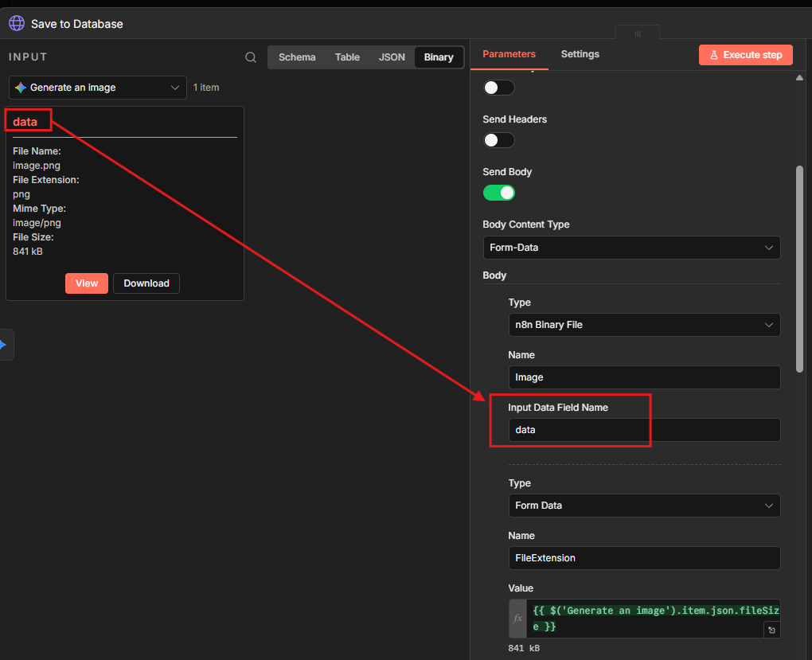Click the panel drag handle at the top

pyautogui.click(x=637, y=34)
